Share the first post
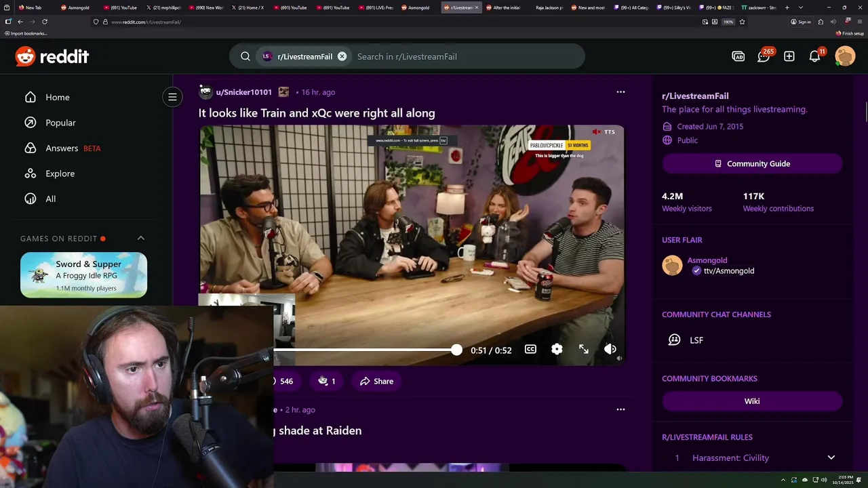Viewport: 868px width, 488px height. (x=376, y=381)
